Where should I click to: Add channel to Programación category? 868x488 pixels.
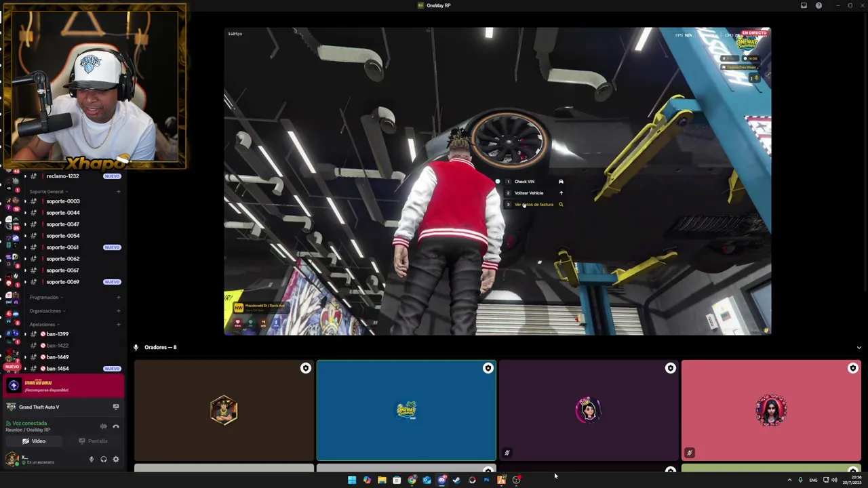click(x=119, y=298)
